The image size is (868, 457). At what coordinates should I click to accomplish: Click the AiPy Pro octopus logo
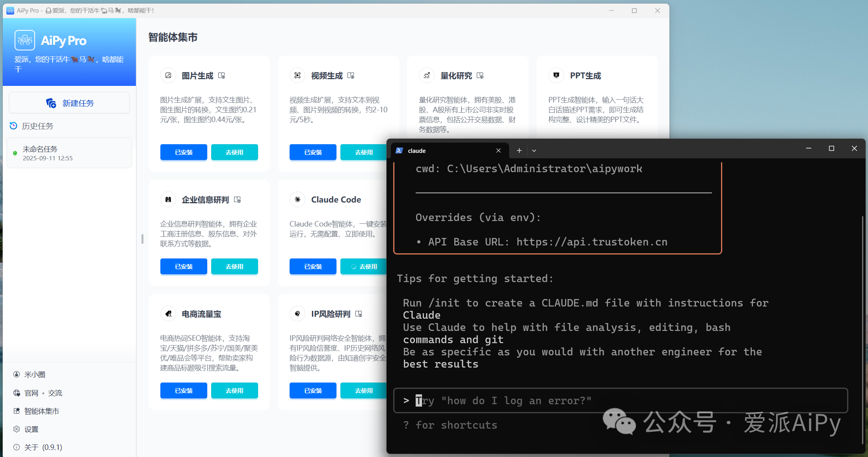click(25, 40)
